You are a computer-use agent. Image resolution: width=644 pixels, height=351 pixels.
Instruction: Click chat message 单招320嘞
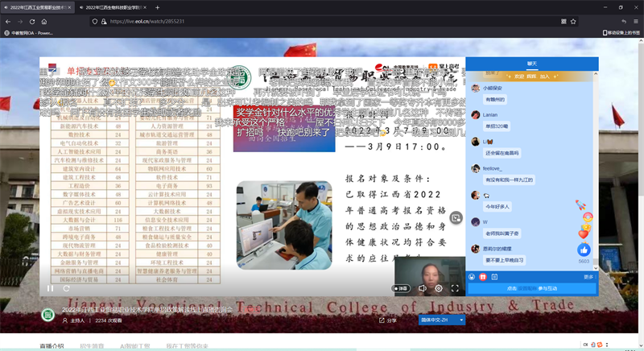[496, 126]
